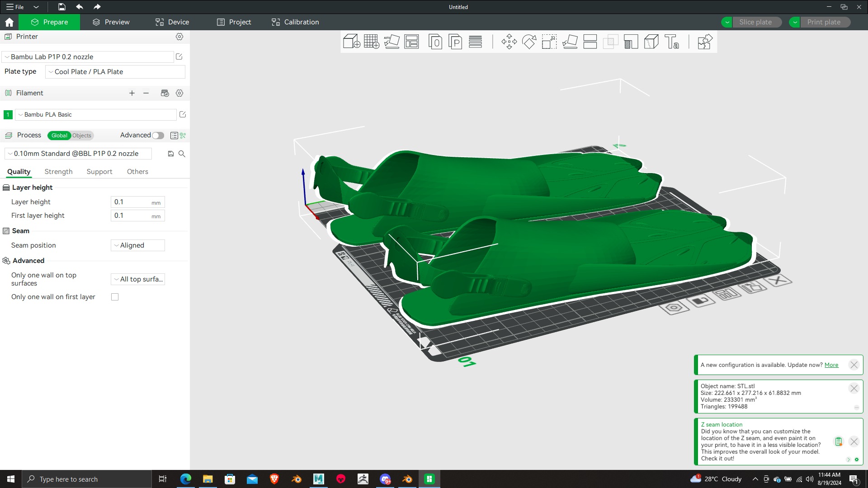Switch to the Project tab
The height and width of the screenshot is (488, 868).
coord(234,22)
